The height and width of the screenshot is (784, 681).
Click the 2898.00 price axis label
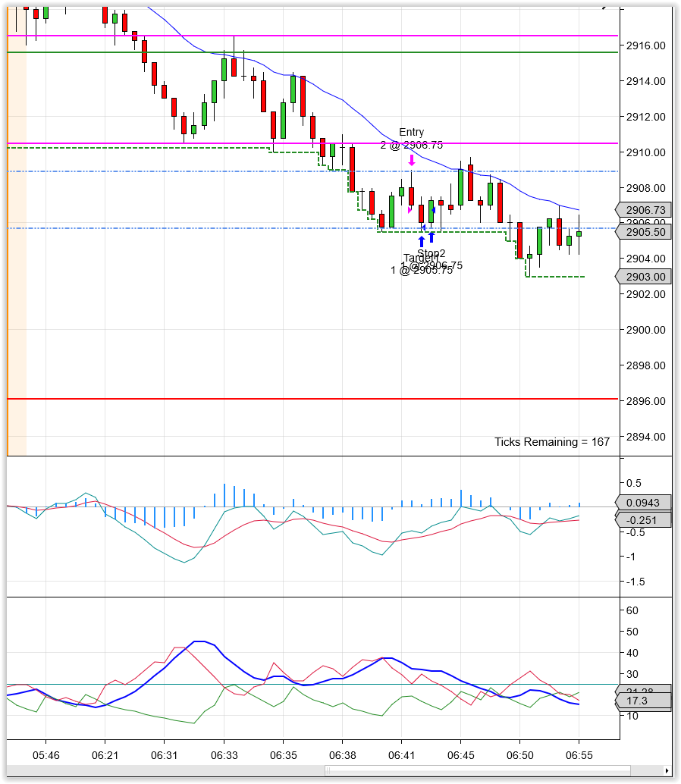pos(646,365)
